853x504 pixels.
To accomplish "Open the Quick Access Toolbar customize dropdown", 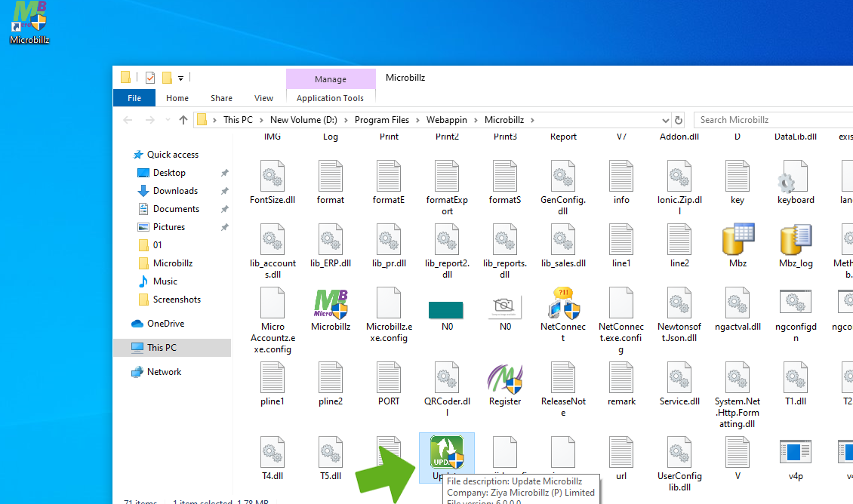I will [x=181, y=78].
